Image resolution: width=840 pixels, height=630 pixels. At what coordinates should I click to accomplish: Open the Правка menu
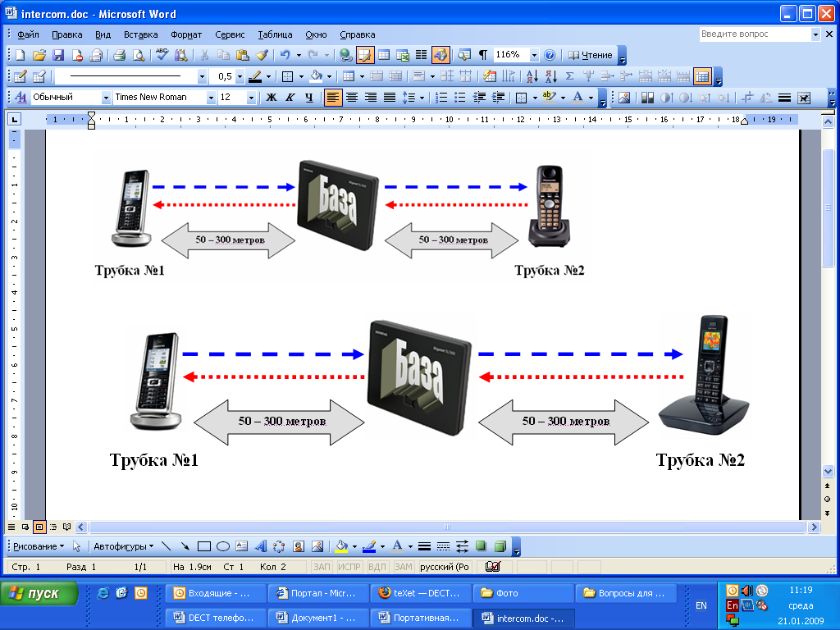point(67,34)
